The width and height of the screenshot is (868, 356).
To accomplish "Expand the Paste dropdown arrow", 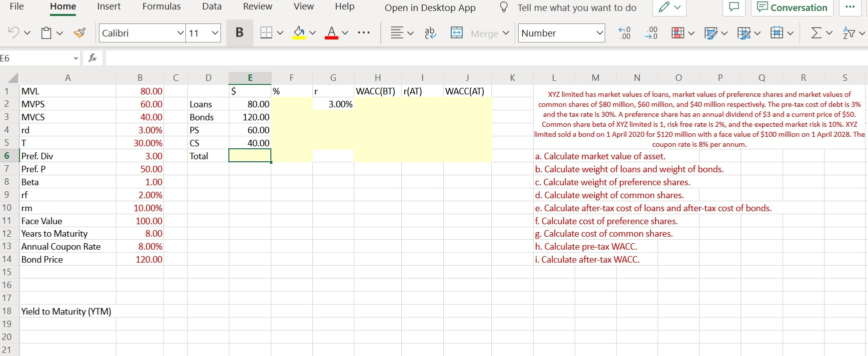I will pyautogui.click(x=59, y=33).
